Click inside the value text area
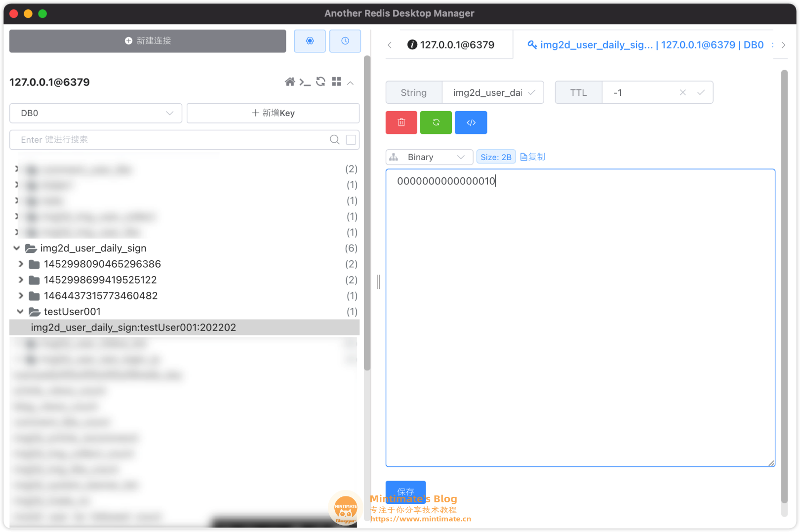Viewport: 800px width, 532px height. pyautogui.click(x=580, y=318)
